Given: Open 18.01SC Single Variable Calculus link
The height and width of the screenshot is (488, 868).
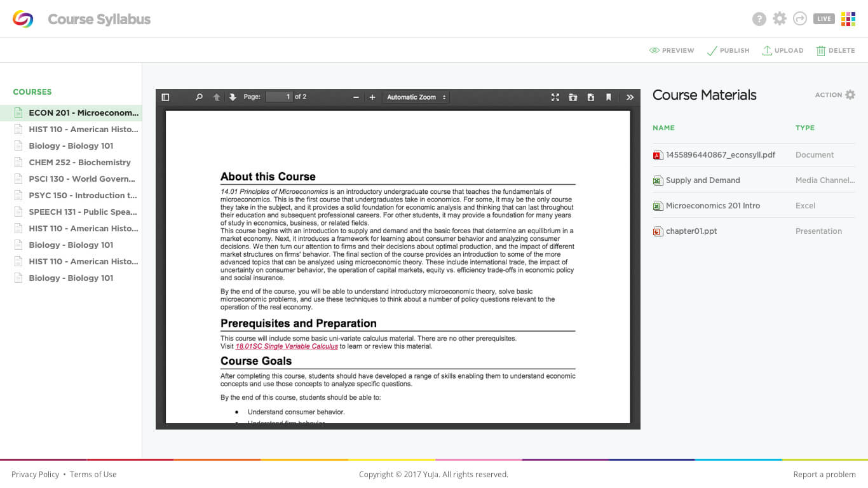Looking at the screenshot, I should pyautogui.click(x=287, y=346).
